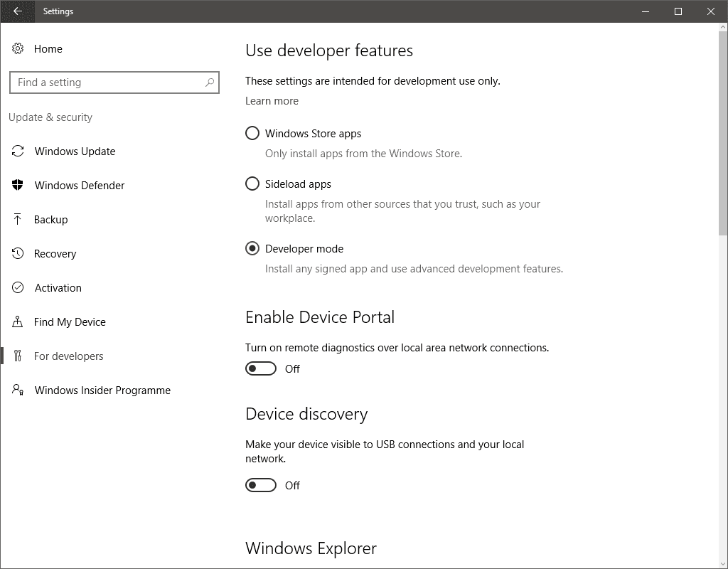The width and height of the screenshot is (728, 569).
Task: Open the For developers settings page
Action: coord(69,356)
